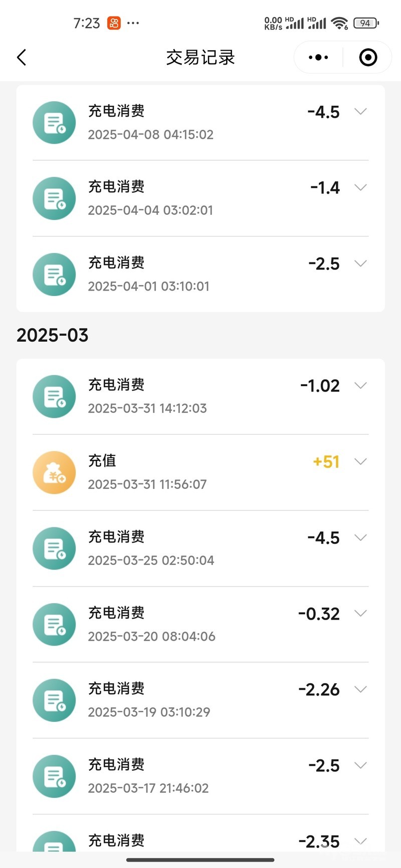Expand the -2.26 charging record details
The width and height of the screenshot is (401, 868).
click(x=360, y=689)
